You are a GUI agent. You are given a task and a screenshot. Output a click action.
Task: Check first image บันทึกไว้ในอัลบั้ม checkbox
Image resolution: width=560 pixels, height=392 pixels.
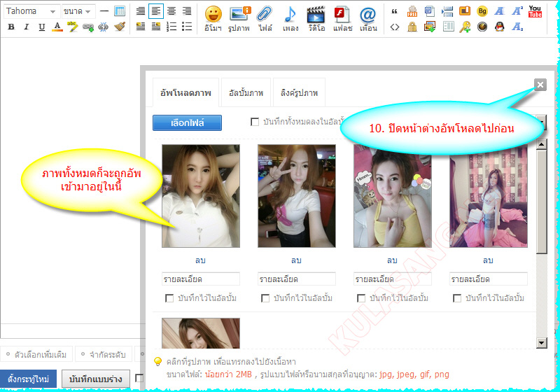click(169, 298)
